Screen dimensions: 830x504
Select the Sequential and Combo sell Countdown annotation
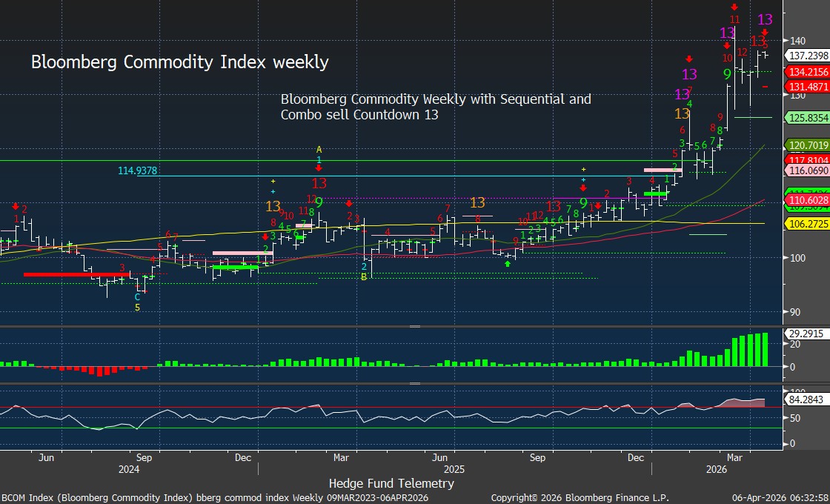pos(436,107)
